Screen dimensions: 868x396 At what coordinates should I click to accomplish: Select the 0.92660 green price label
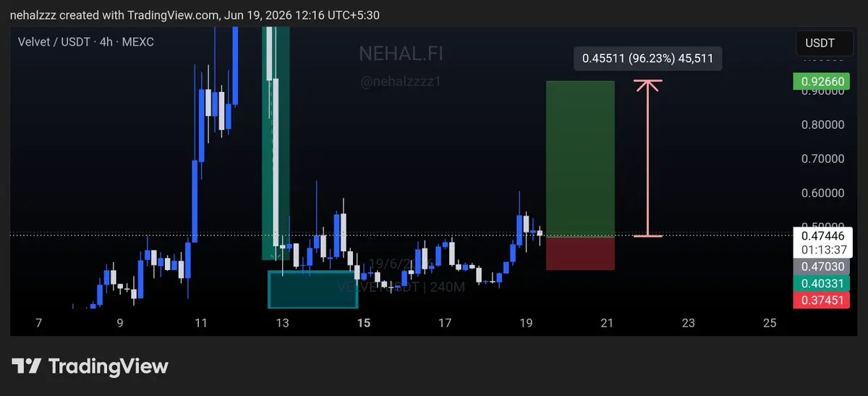click(821, 82)
